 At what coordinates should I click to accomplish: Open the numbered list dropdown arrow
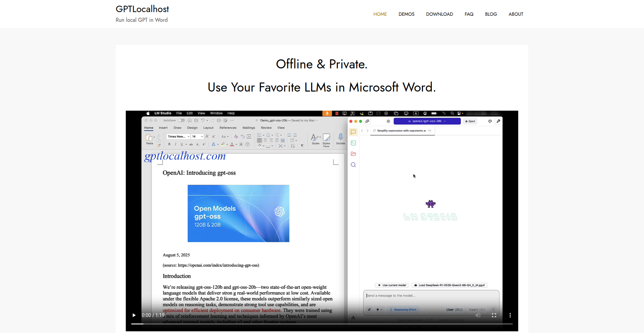272,135
